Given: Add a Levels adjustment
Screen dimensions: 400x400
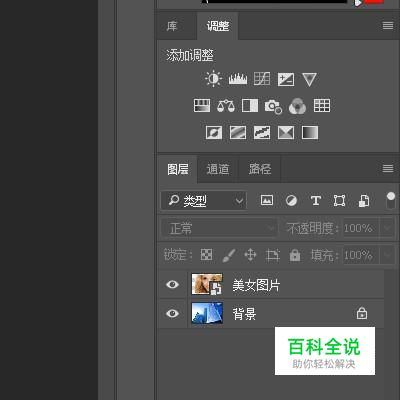Looking at the screenshot, I should tap(238, 79).
